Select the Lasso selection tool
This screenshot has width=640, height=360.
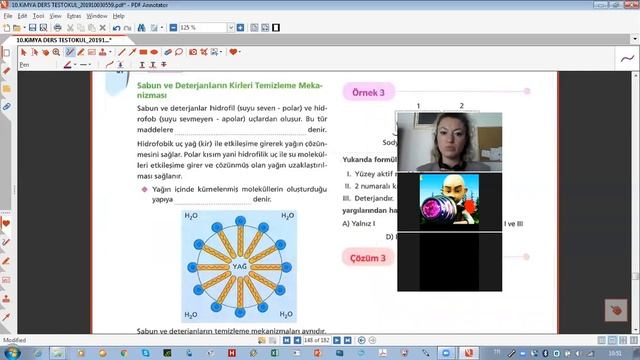(179, 52)
